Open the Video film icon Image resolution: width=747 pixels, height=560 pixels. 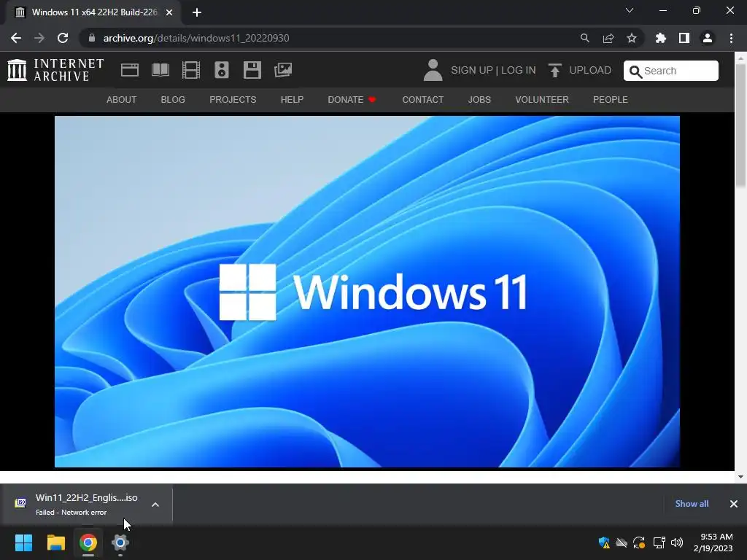click(x=191, y=70)
